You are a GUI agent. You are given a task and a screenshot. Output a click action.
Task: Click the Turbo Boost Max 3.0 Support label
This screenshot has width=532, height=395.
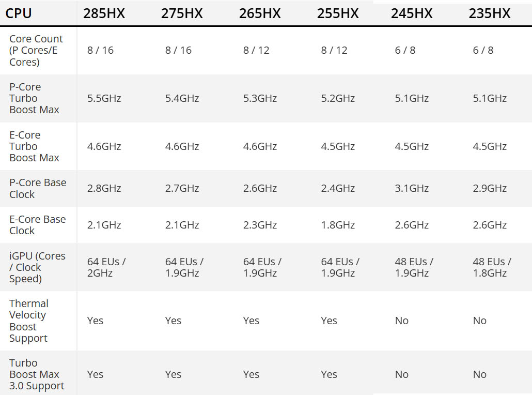[x=37, y=374]
